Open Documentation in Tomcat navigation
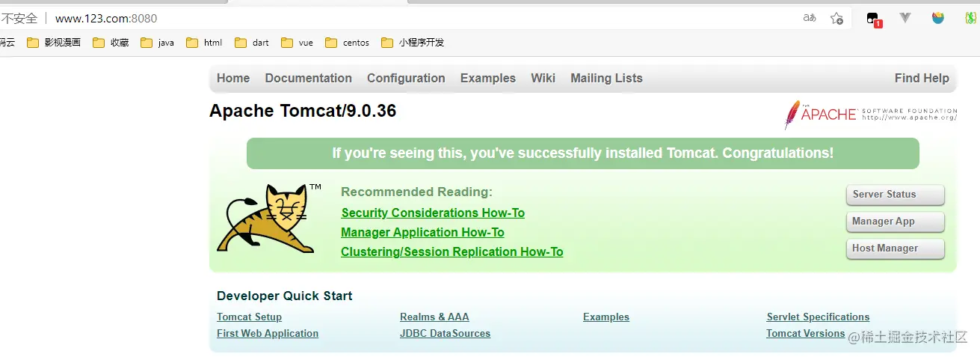980x357 pixels. 308,78
